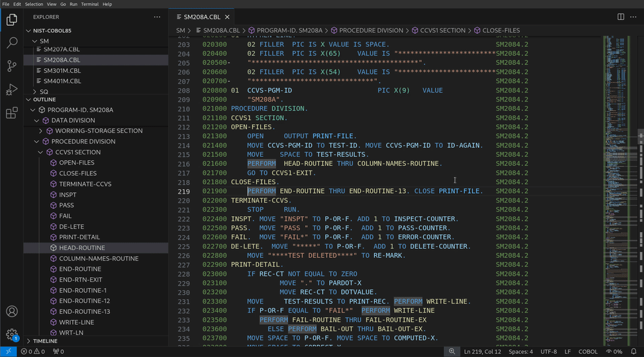Viewport: 644px width, 357px height.
Task: Click the Accounts icon
Action: coord(12,311)
